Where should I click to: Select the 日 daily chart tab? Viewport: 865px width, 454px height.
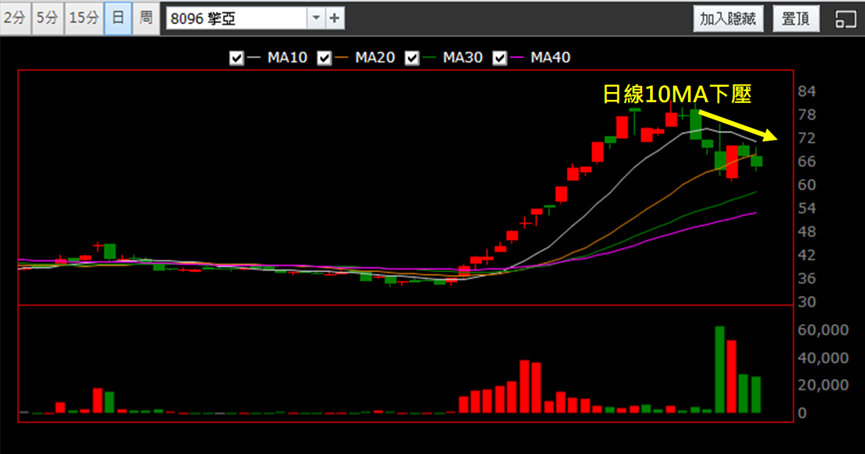coord(118,18)
